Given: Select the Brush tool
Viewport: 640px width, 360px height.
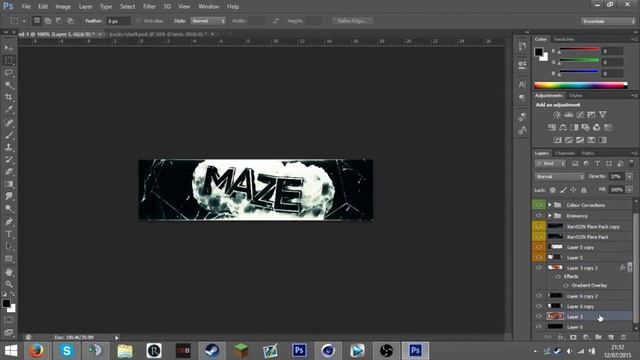Looking at the screenshot, I should click(9, 135).
